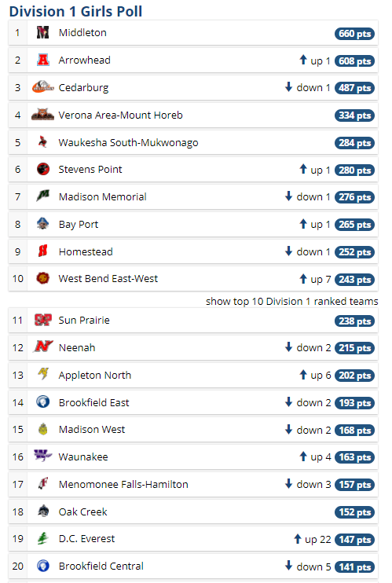Click the 660 pts badge for Middleton
Image resolution: width=392 pixels, height=583 pixels.
[354, 34]
